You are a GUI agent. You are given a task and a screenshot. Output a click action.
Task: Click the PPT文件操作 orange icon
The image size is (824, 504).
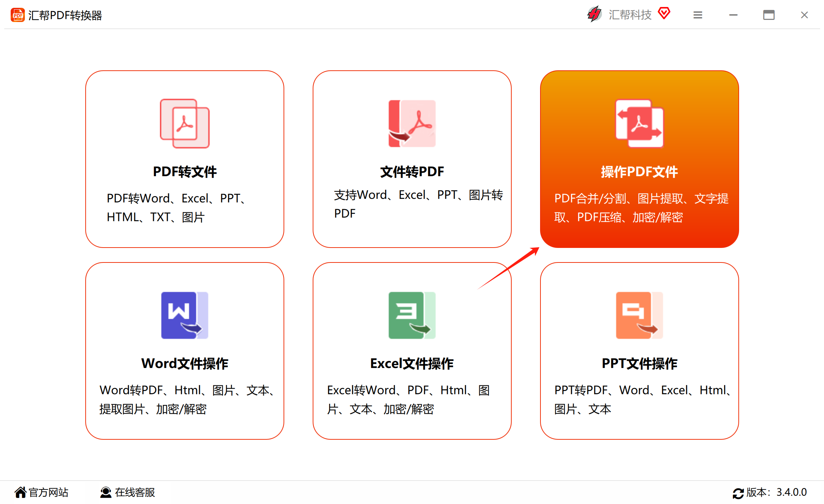(639, 315)
